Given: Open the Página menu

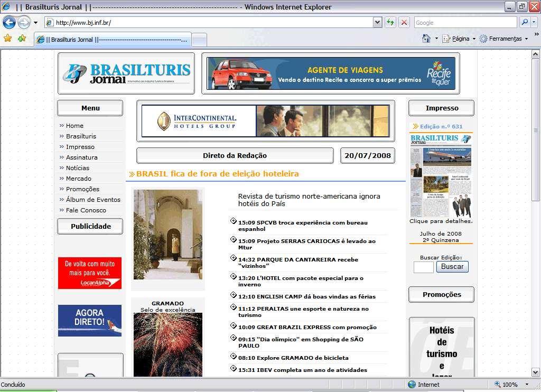Looking at the screenshot, I should pos(459,39).
